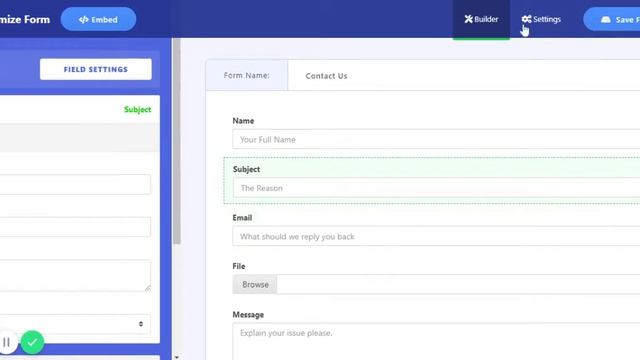The height and width of the screenshot is (360, 640).
Task: Click the pause icon at bottom left
Action: (7, 342)
